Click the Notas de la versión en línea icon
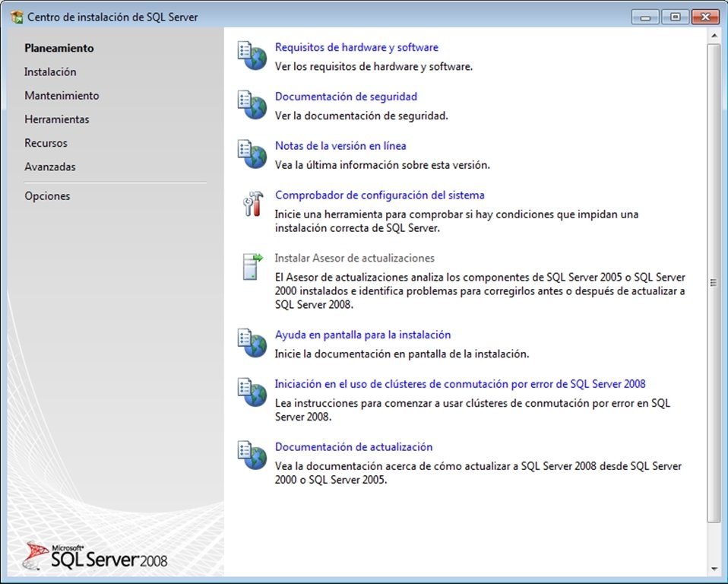728x584 pixels. tap(252, 154)
